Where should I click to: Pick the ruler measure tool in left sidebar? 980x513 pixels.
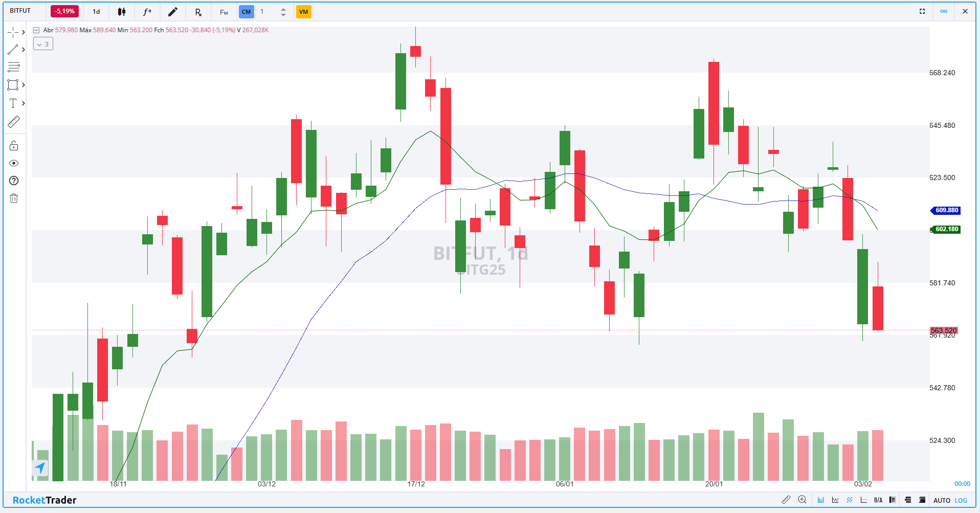pyautogui.click(x=14, y=122)
